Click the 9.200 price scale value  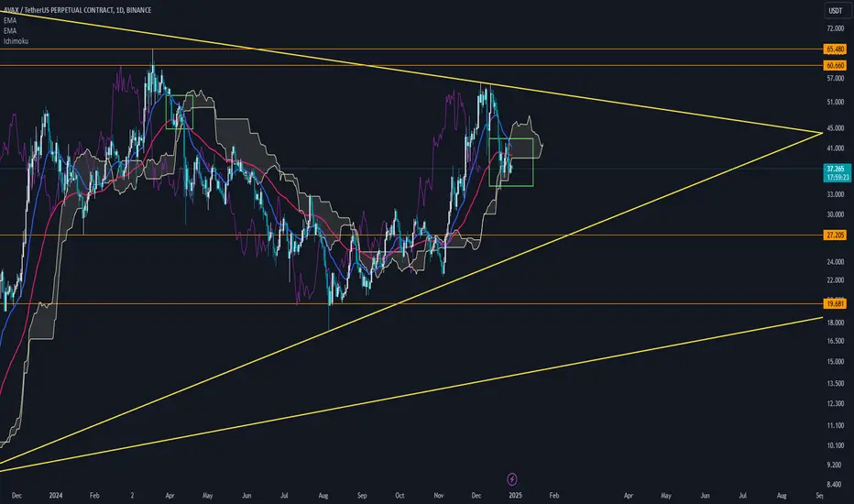click(x=835, y=466)
